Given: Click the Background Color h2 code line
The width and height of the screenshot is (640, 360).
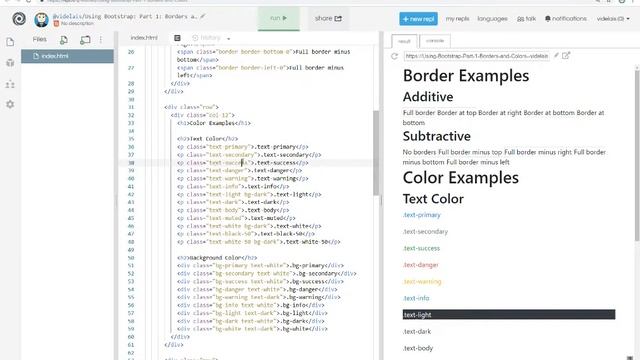Looking at the screenshot, I should (217, 258).
